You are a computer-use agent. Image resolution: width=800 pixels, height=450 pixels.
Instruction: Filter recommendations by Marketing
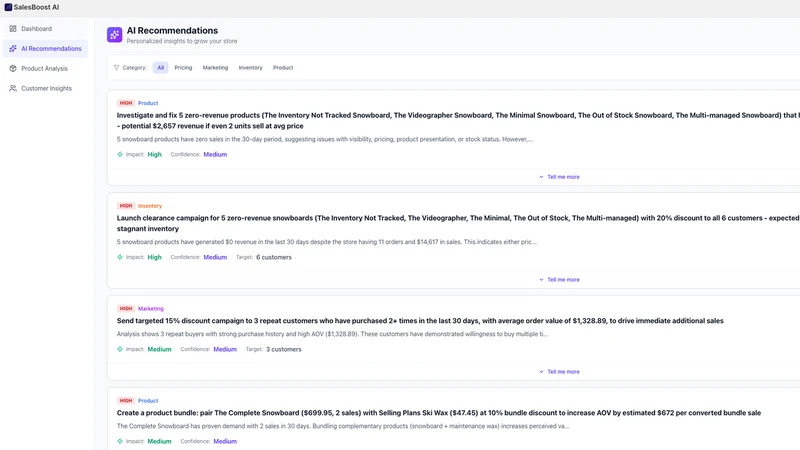click(215, 67)
